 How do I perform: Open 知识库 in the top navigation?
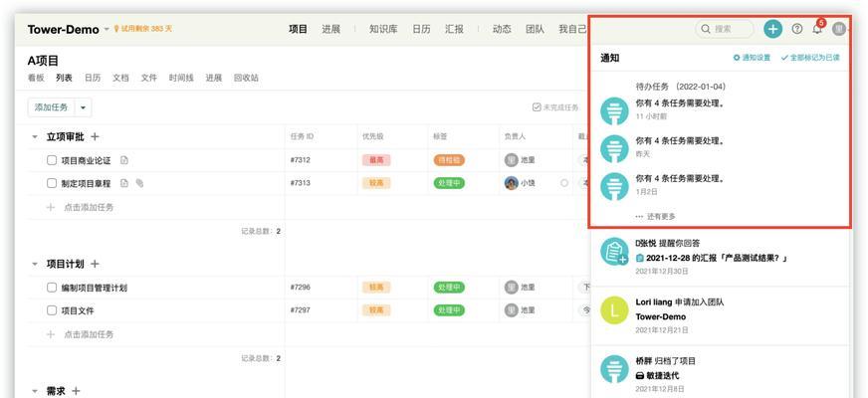pos(383,29)
